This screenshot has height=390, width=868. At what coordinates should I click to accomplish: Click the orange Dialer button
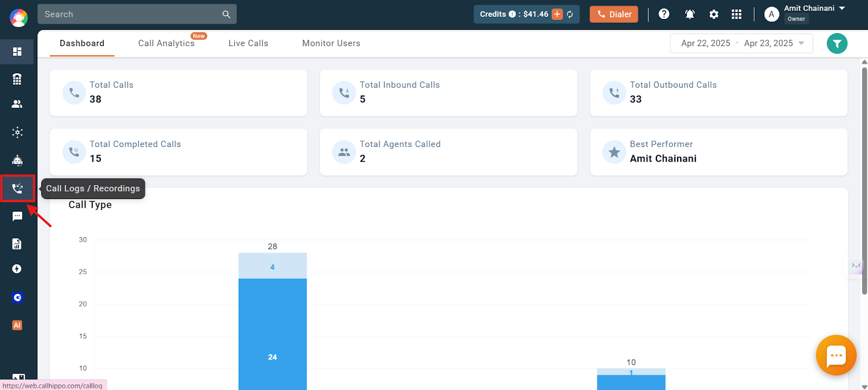pyautogui.click(x=614, y=14)
